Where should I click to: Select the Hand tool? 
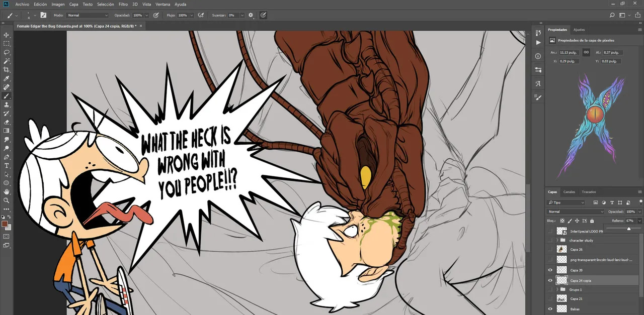7,192
